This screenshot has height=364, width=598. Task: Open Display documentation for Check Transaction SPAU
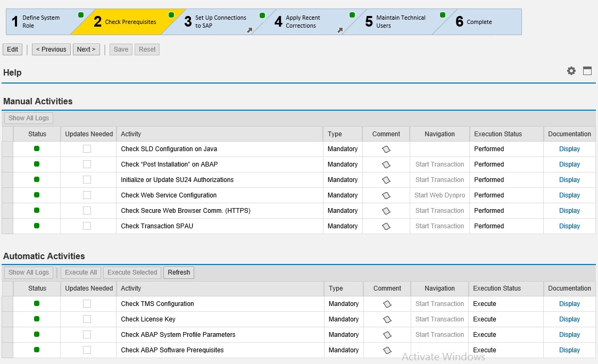pos(569,226)
